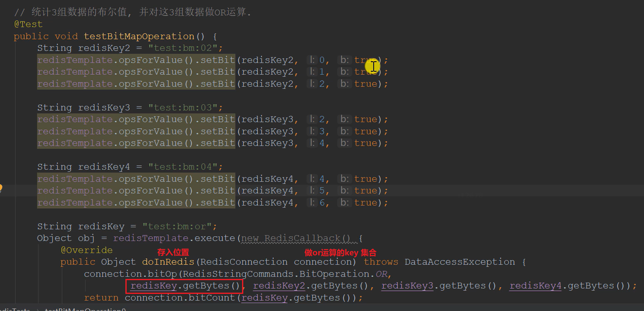Click offset value 1 in redisKey2 setBit line

click(x=322, y=72)
